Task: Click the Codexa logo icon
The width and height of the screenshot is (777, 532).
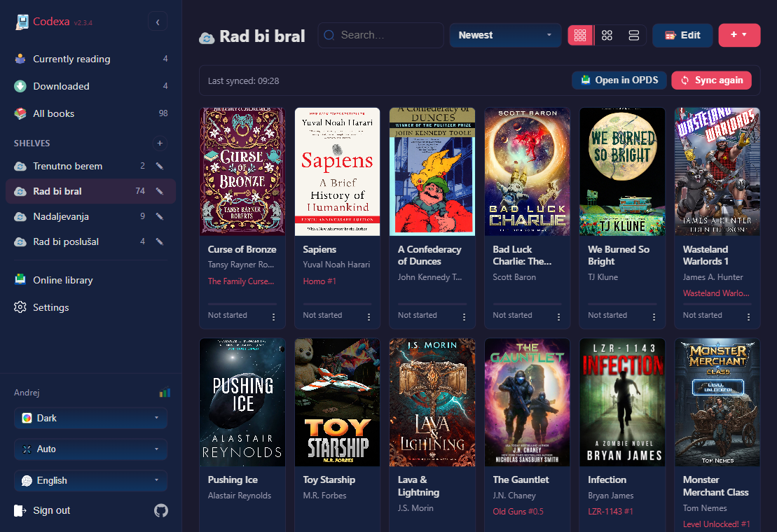Action: tap(22, 22)
